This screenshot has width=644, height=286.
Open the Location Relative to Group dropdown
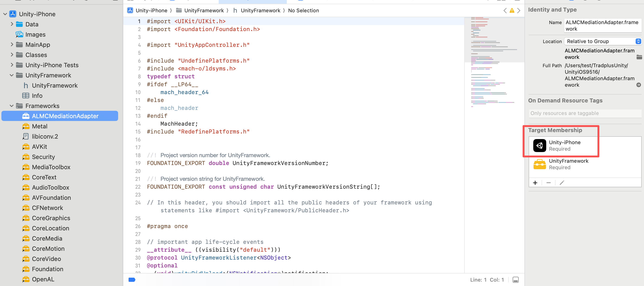[x=603, y=41]
